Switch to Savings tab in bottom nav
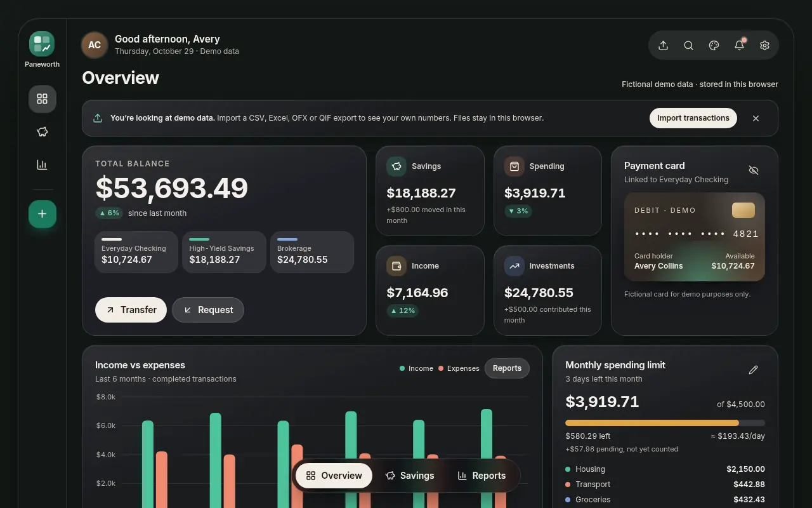Screen dimensions: 812x508 click(x=410, y=476)
